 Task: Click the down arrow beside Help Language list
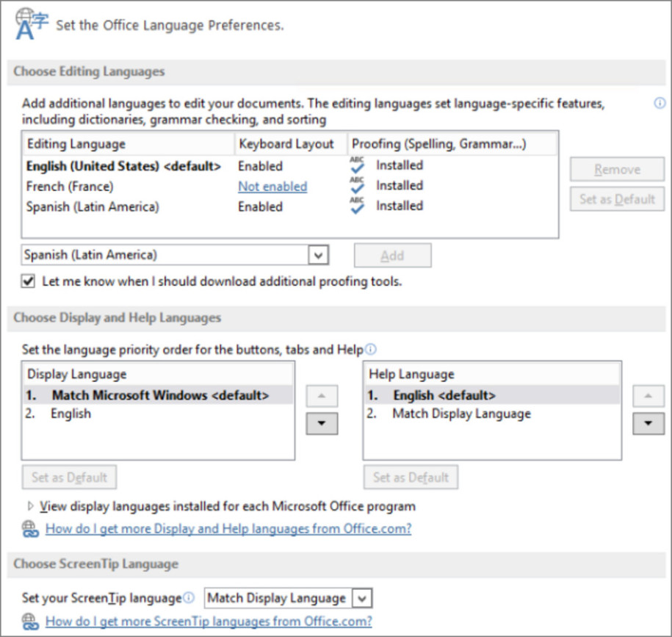pos(647,423)
